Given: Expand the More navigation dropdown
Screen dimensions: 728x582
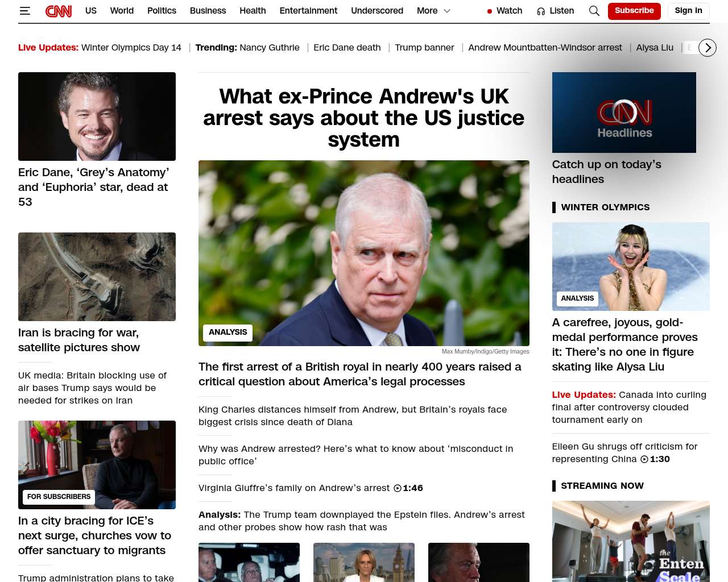Looking at the screenshot, I should (433, 11).
